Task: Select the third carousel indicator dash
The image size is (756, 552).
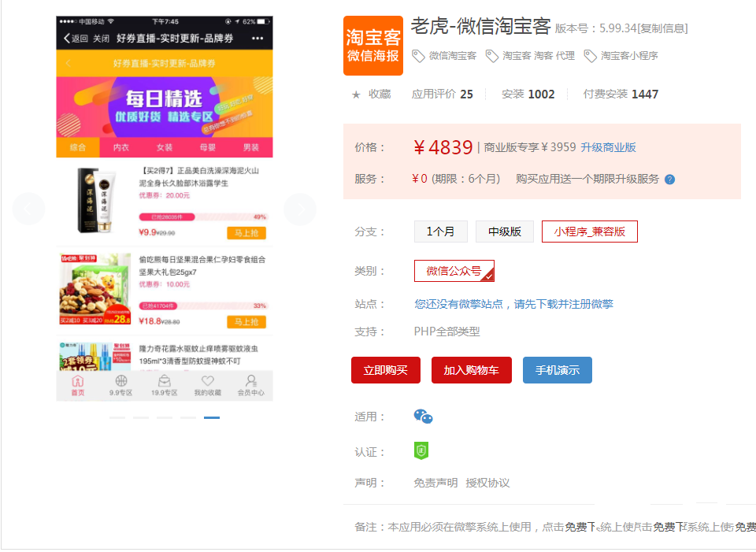Action: (x=165, y=417)
